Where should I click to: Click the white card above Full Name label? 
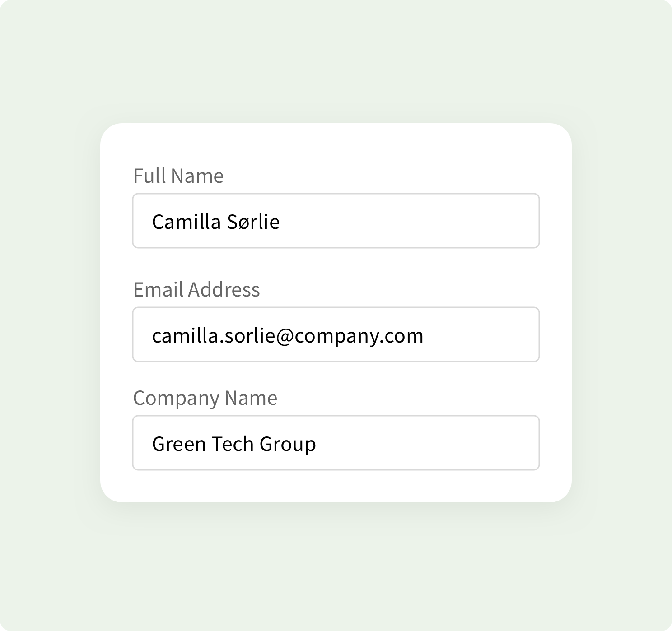pyautogui.click(x=336, y=144)
